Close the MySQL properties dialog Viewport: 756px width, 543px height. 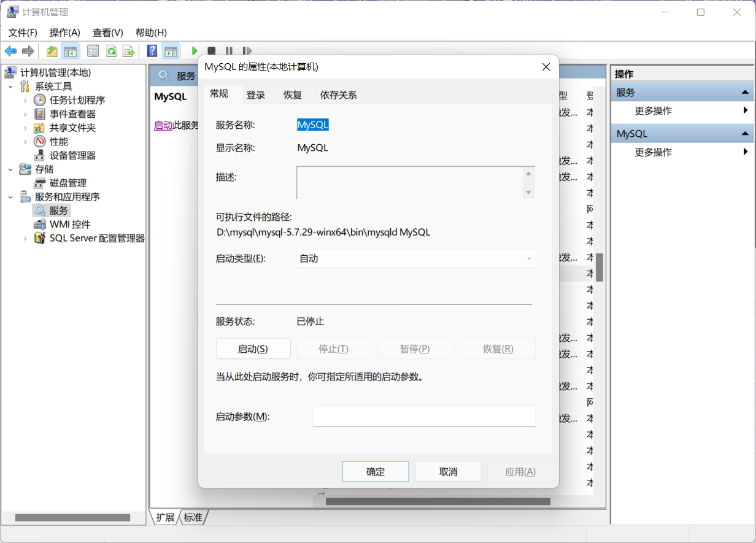[x=546, y=67]
